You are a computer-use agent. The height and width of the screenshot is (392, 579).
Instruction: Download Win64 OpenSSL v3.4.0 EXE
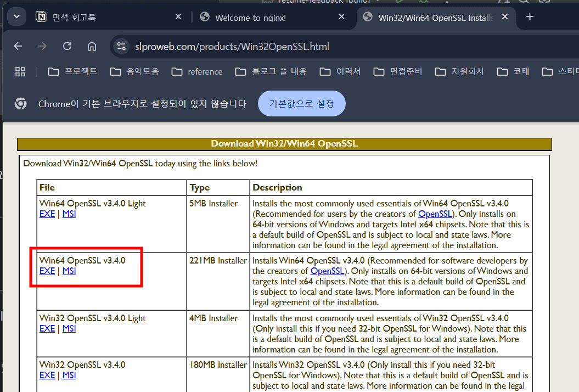click(x=47, y=271)
